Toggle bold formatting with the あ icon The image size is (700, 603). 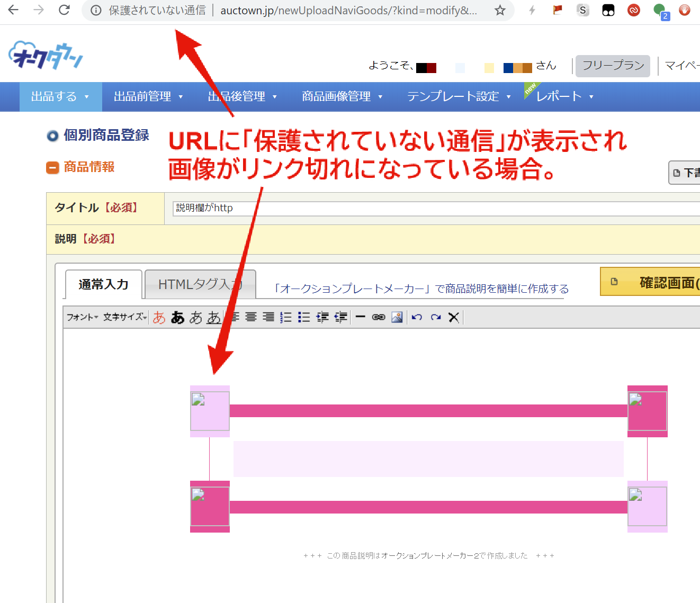(177, 317)
